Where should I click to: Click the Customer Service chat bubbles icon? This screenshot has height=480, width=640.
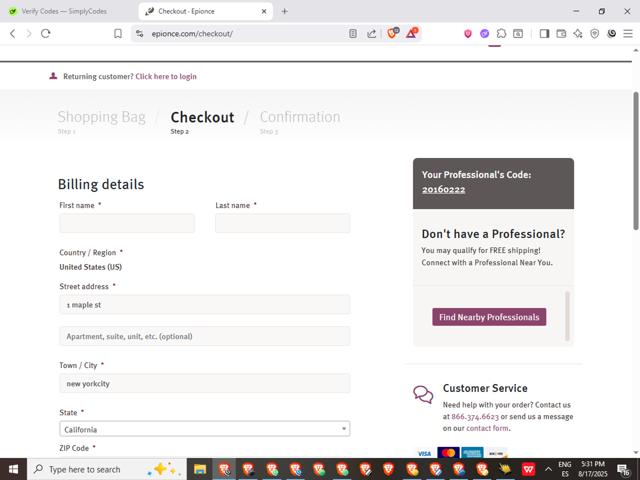tap(423, 394)
